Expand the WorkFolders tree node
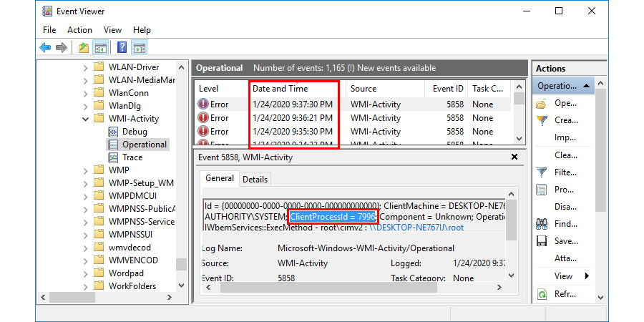Viewport: 644px width, 322px height. pyautogui.click(x=85, y=286)
